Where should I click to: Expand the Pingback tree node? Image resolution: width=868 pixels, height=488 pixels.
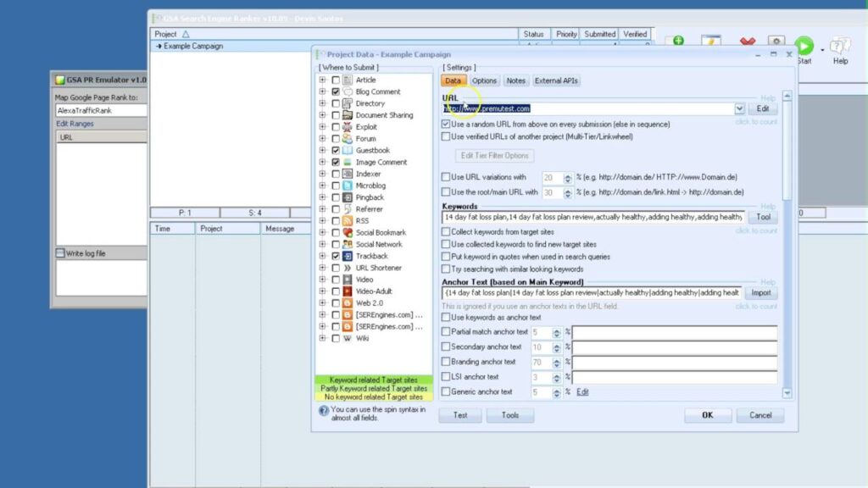[x=323, y=197]
